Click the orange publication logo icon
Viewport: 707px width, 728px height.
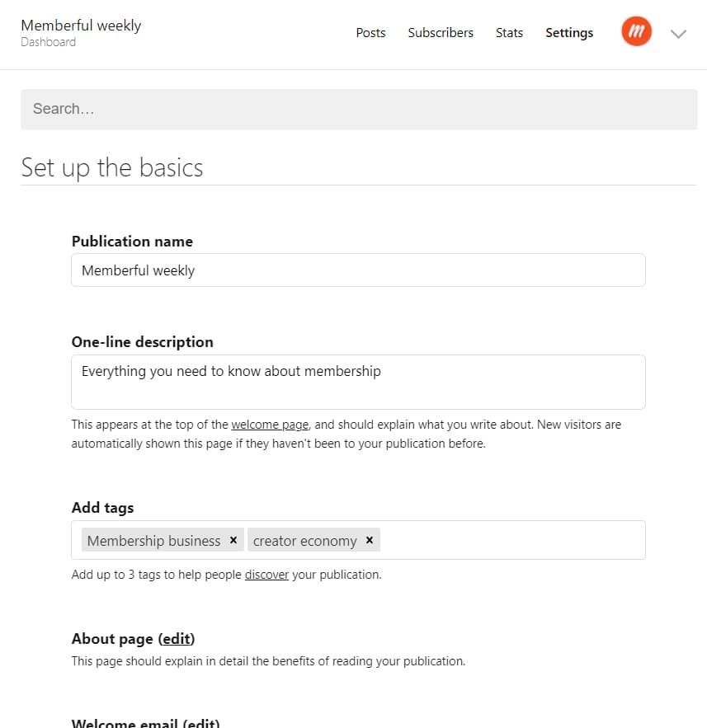click(635, 32)
